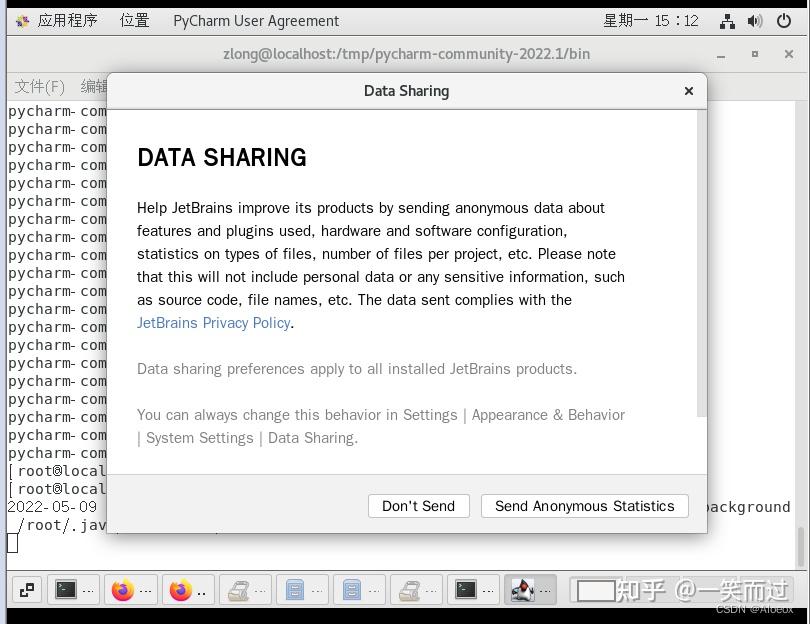Viewport: 810px width, 624px height.
Task: Click the volume icon in top panel
Action: point(755,21)
